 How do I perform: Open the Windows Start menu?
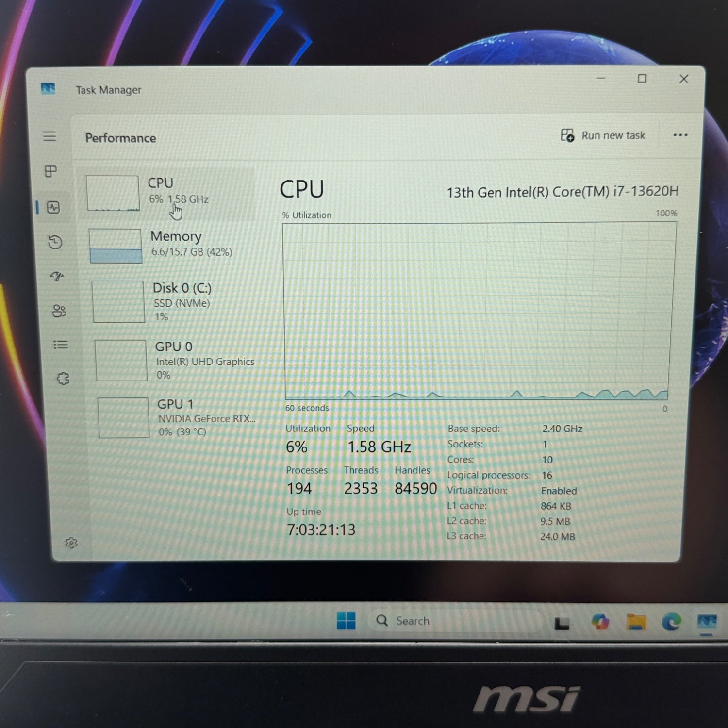pyautogui.click(x=346, y=620)
